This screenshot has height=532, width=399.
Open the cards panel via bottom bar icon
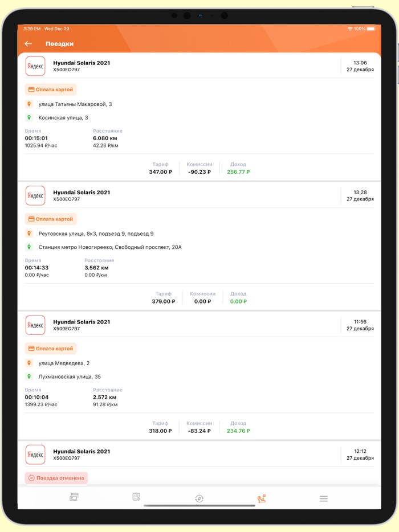[73, 497]
